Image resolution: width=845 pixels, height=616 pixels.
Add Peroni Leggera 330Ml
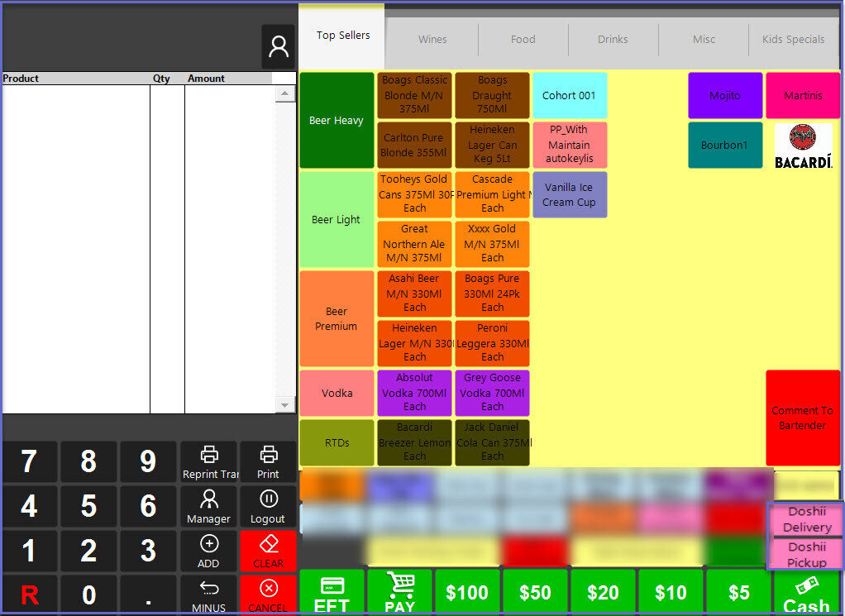coord(492,343)
